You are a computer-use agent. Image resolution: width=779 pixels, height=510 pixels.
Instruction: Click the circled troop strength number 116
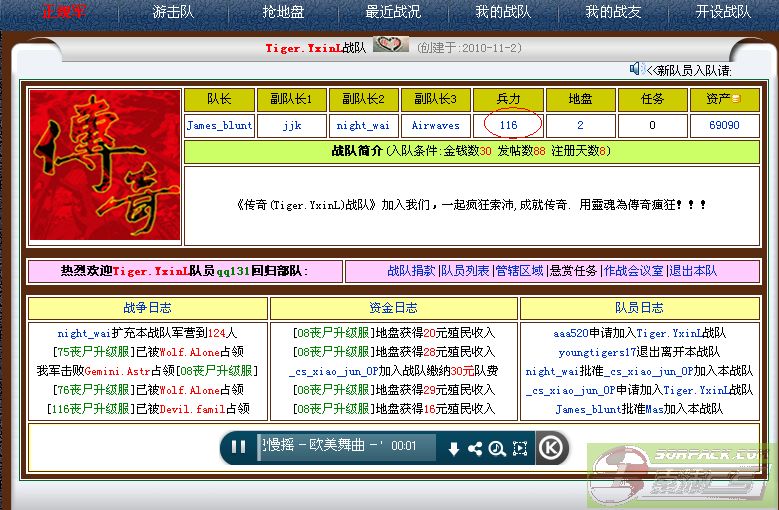pyautogui.click(x=509, y=126)
